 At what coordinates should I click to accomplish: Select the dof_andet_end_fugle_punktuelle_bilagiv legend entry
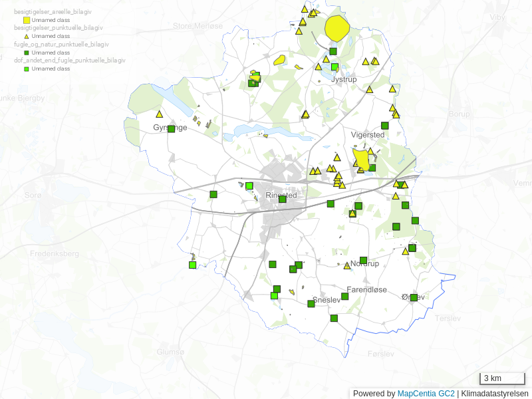pos(70,60)
